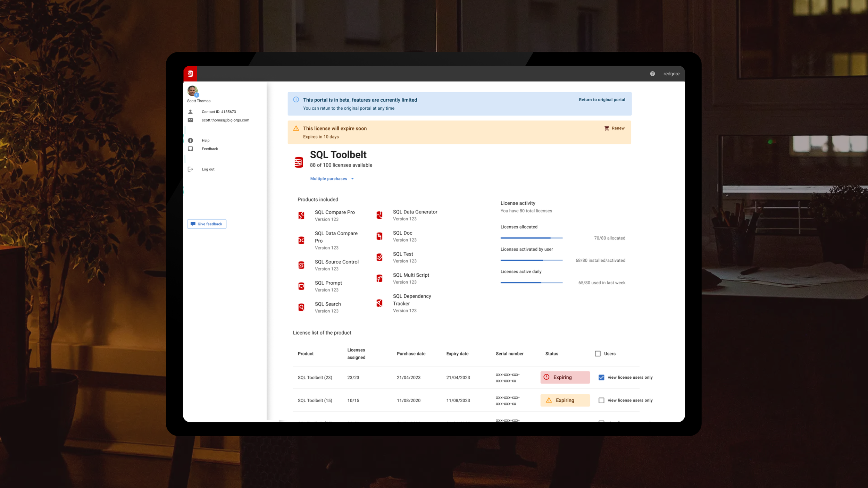Click the SQL Toolbelt (23) product cell
868x488 pixels.
[x=315, y=378]
